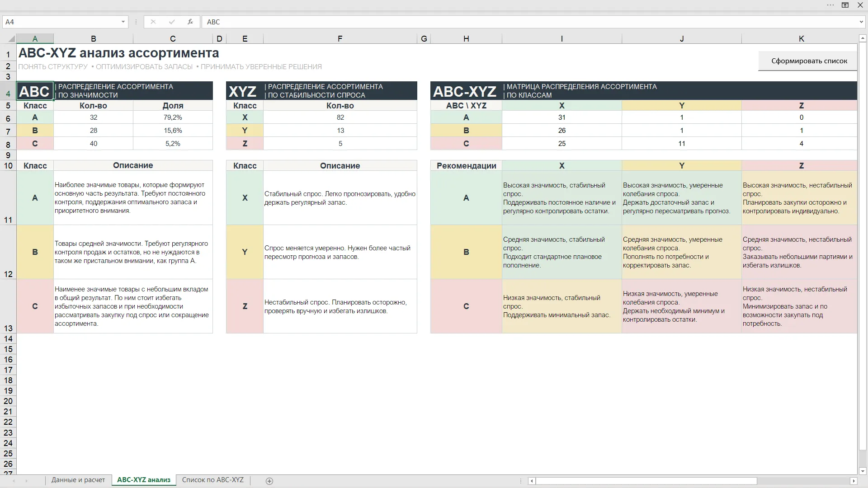Click the three-dots more options icon
868x488 pixels.
830,5
